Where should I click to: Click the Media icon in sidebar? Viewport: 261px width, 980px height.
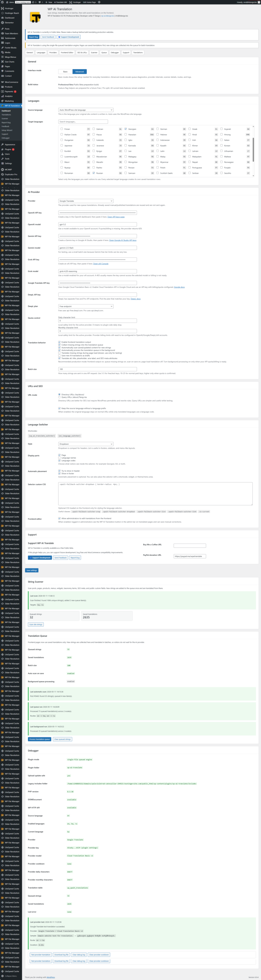tap(2, 52)
